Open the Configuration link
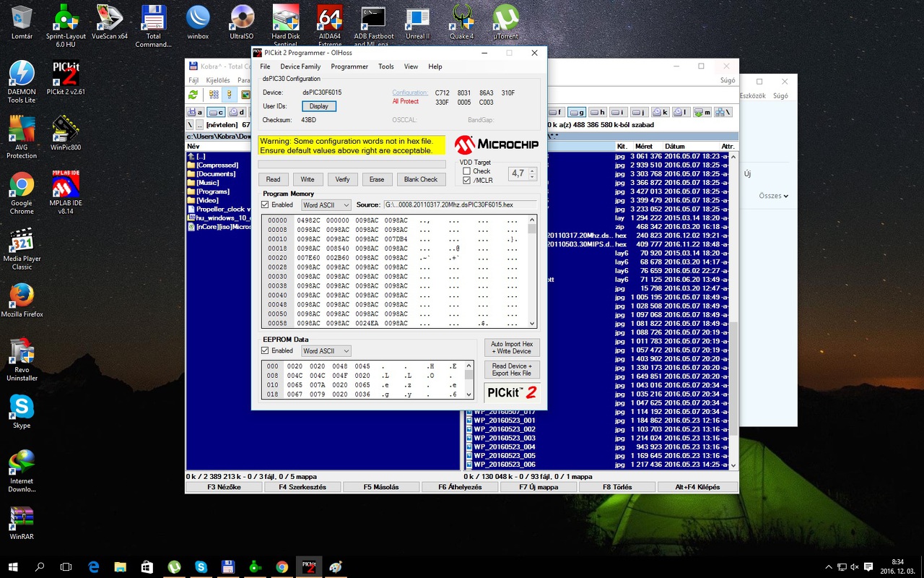Screen dimensions: 924x578 coord(410,92)
